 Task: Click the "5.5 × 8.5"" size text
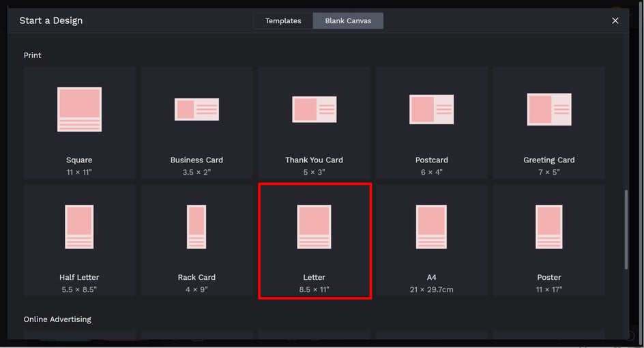click(79, 289)
